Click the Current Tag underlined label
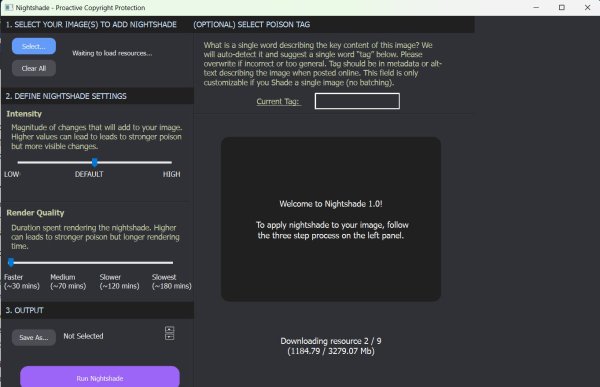Screen dimensions: 600x387 (278, 101)
